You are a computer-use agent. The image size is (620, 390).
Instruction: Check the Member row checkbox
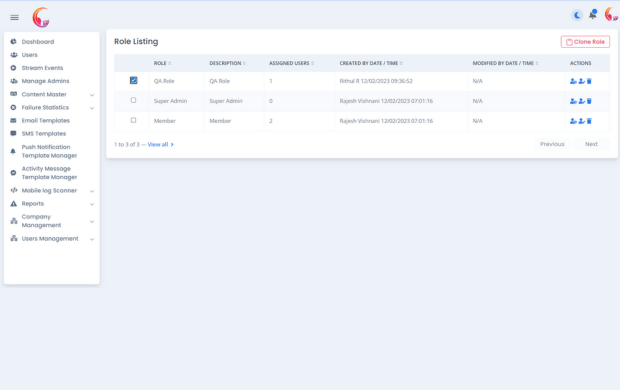133,120
